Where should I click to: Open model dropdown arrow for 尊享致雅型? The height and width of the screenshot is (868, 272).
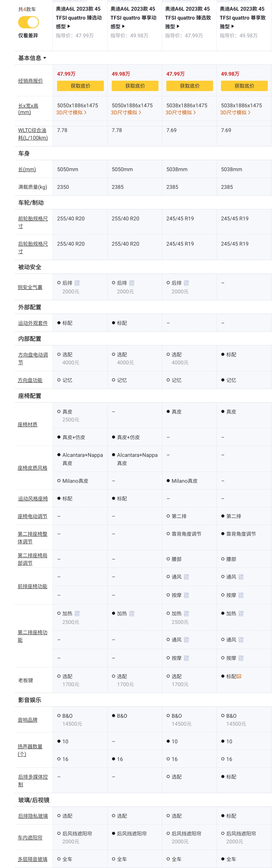coord(233,26)
